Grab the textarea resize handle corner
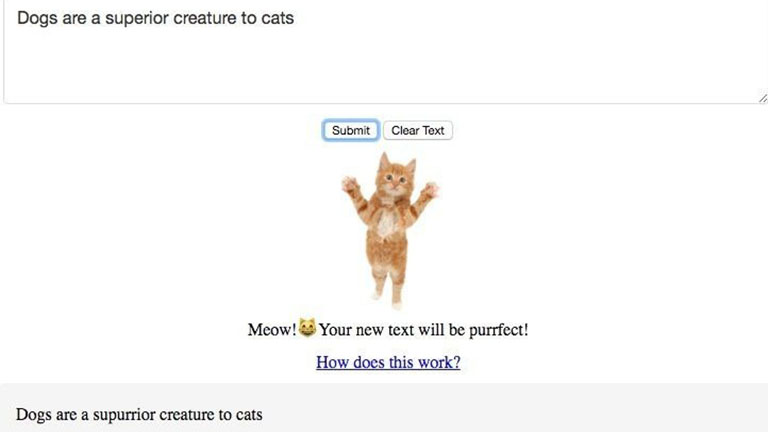The height and width of the screenshot is (432, 768). click(762, 98)
